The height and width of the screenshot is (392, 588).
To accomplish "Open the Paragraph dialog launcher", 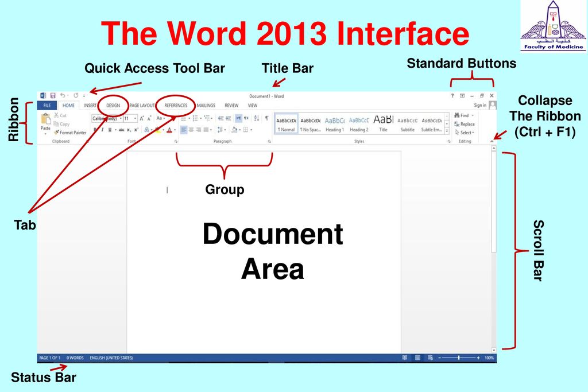I will pos(269,142).
